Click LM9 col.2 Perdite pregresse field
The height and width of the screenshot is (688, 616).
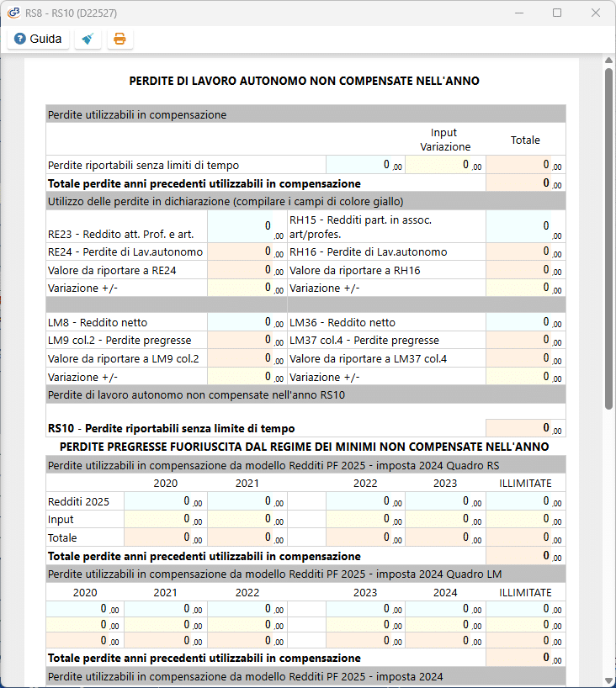pyautogui.click(x=247, y=340)
